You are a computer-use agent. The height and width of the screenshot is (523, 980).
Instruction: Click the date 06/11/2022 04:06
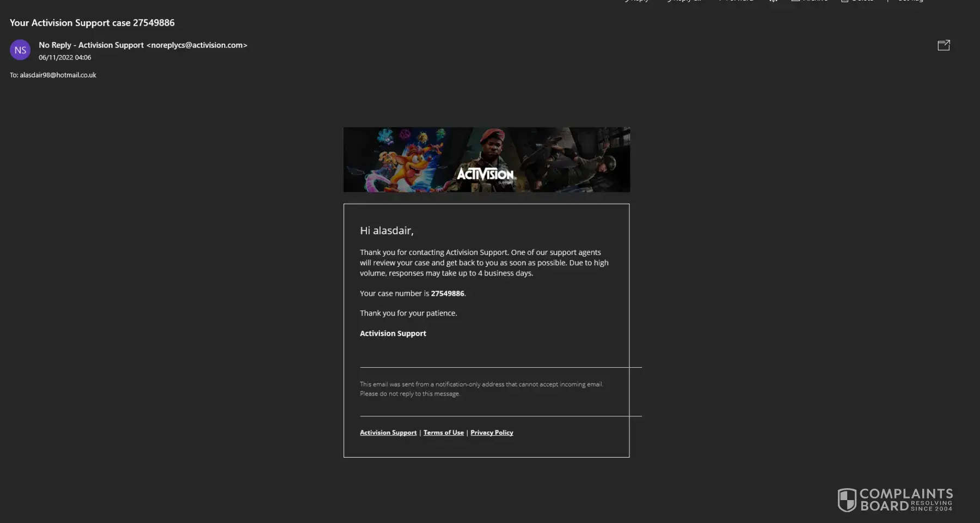pos(65,58)
